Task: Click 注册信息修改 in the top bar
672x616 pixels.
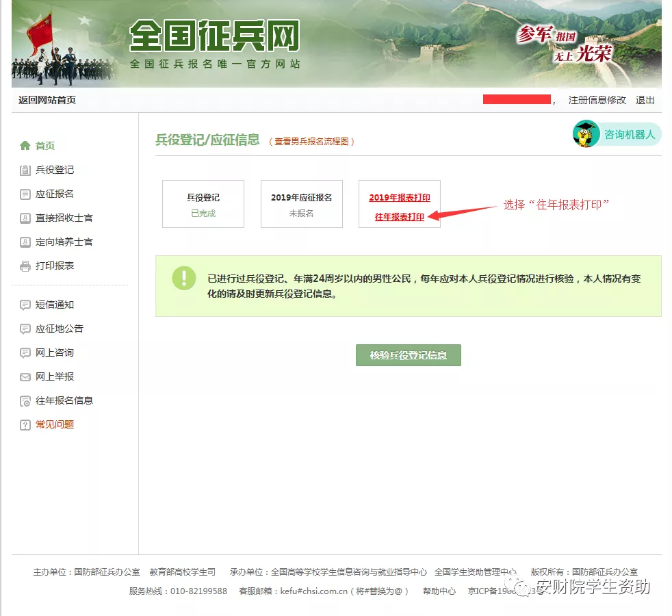Action: [x=597, y=100]
